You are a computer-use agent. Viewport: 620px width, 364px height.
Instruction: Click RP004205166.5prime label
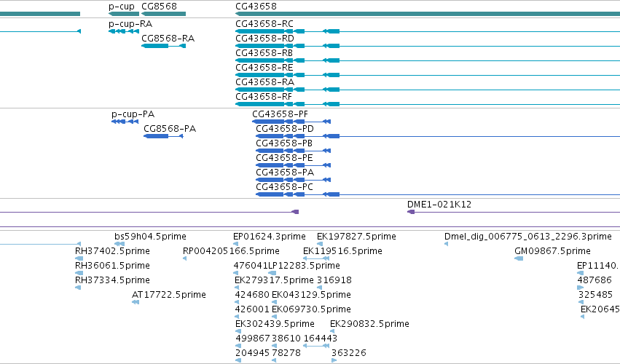[231, 251]
